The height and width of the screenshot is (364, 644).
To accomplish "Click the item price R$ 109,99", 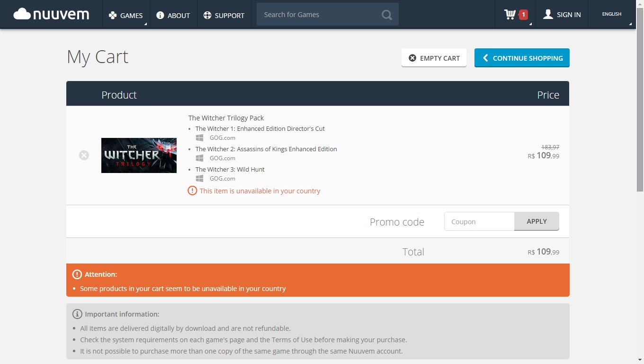I will [x=544, y=155].
